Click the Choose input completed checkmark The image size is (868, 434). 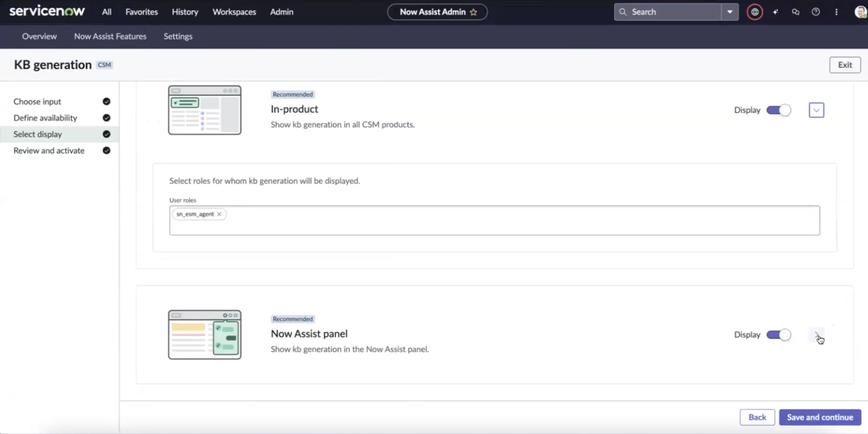[107, 101]
